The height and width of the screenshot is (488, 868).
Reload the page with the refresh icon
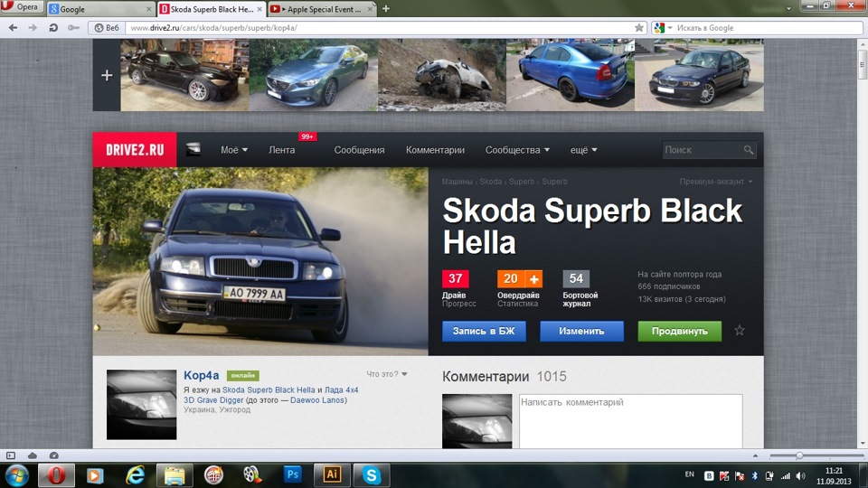(x=53, y=28)
